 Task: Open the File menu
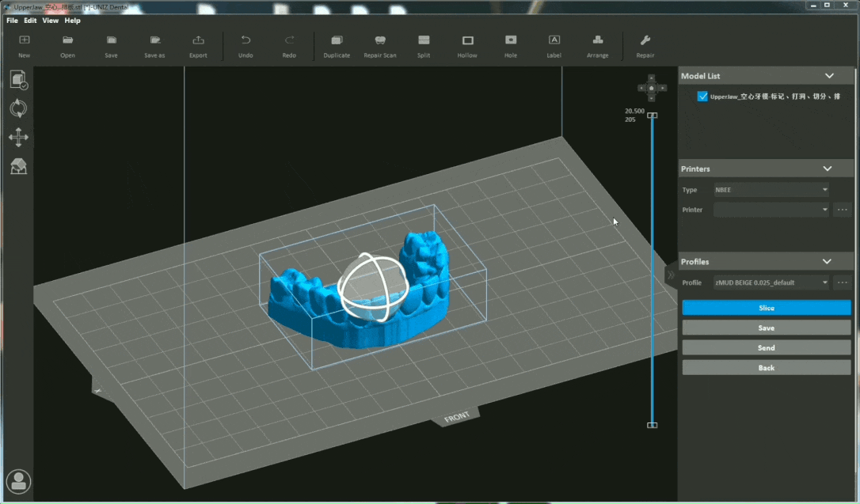12,21
